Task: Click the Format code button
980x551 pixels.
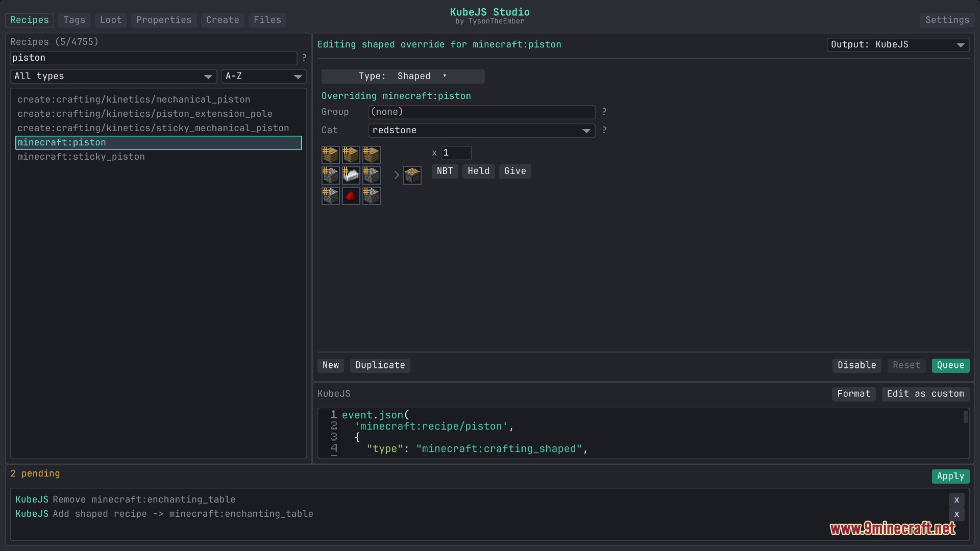Action: pyautogui.click(x=854, y=394)
